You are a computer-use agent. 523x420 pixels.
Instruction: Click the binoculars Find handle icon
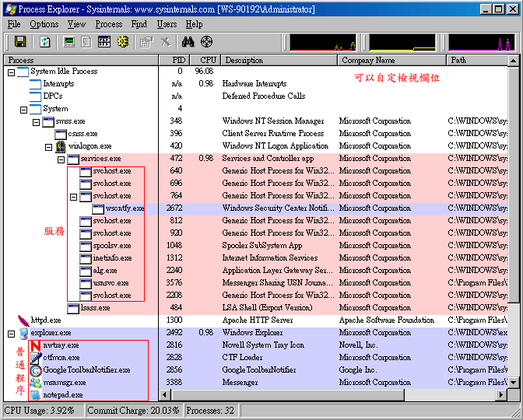pyautogui.click(x=188, y=42)
